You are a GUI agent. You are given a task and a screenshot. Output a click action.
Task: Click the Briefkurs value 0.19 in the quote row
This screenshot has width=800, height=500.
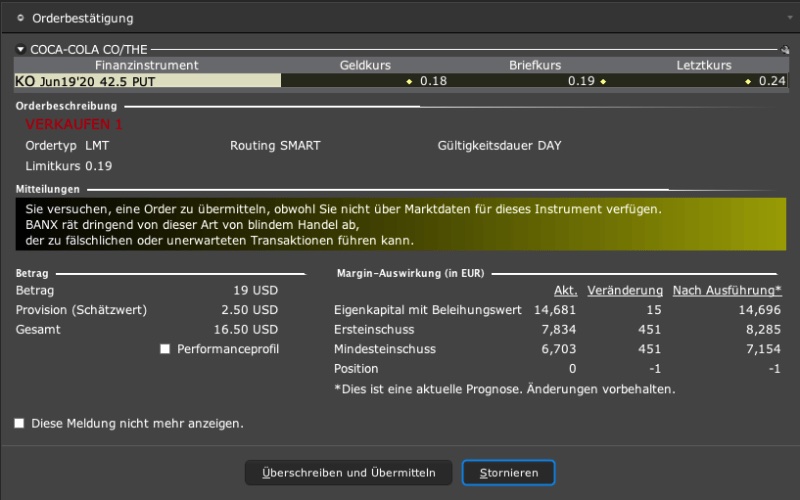(581, 81)
